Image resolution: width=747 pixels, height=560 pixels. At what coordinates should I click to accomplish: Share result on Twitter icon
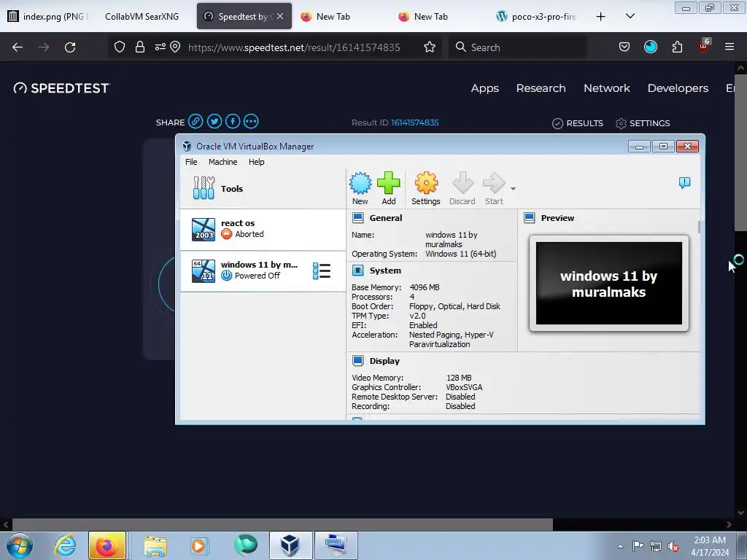(214, 122)
